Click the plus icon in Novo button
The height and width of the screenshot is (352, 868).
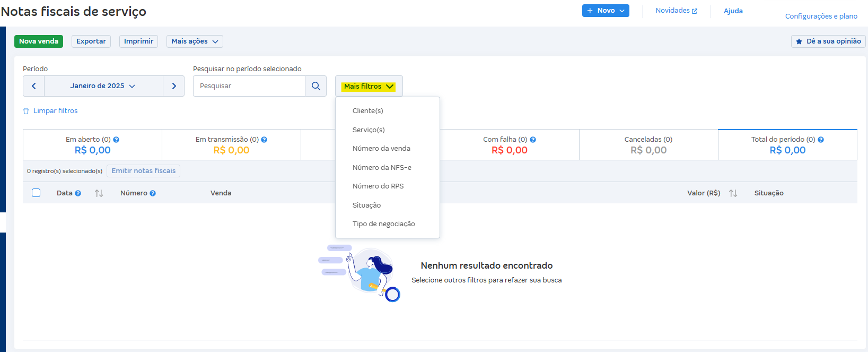tap(590, 11)
